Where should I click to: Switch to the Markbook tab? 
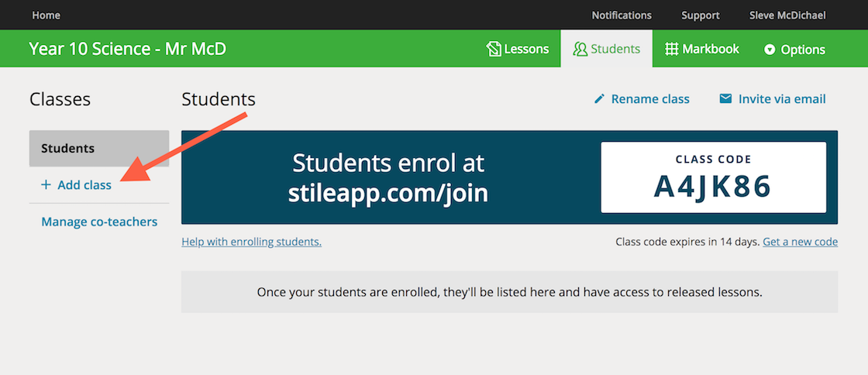point(702,50)
